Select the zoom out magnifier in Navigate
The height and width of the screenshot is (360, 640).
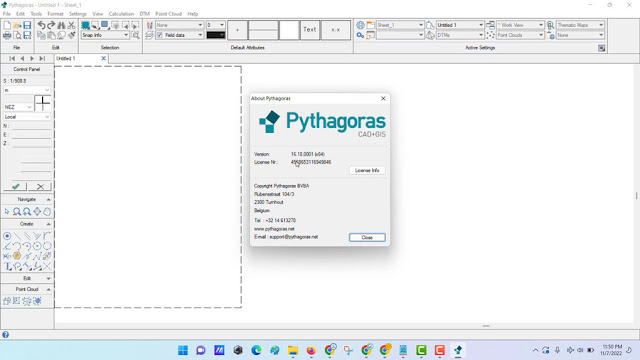tap(17, 211)
